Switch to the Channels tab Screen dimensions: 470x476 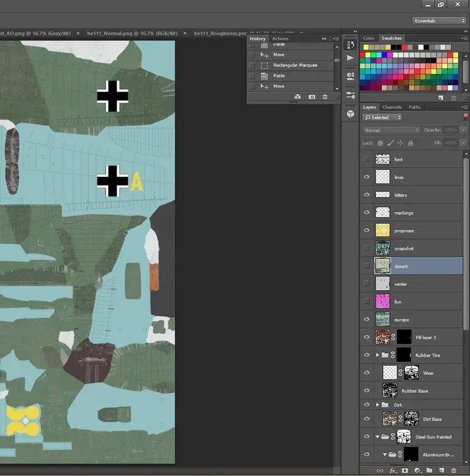pos(392,107)
